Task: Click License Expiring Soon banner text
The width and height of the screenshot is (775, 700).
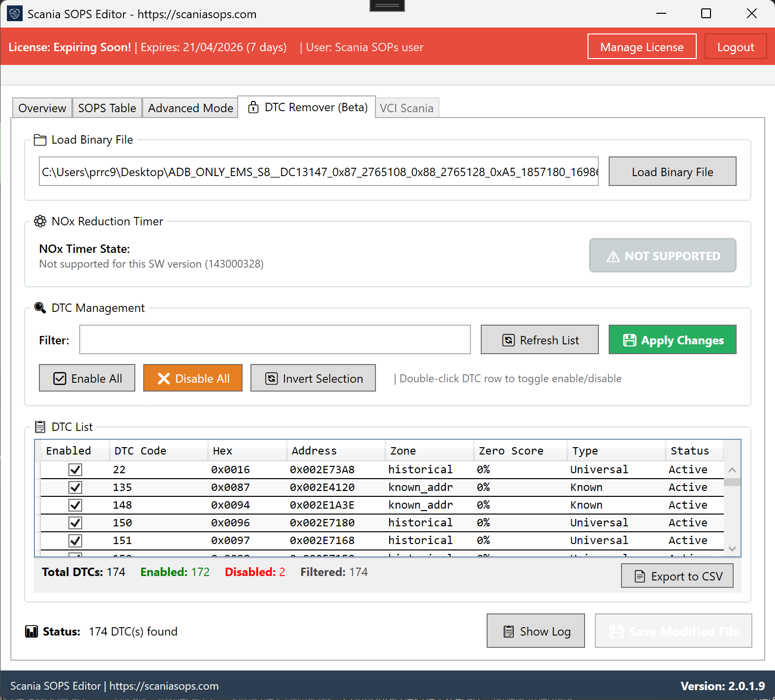Action: tap(70, 47)
